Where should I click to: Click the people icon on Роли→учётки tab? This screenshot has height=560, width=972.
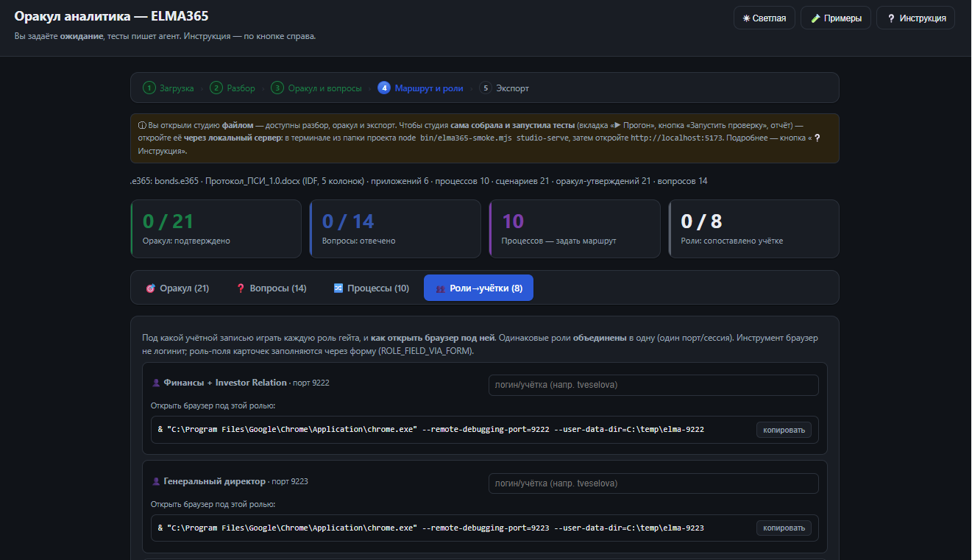point(441,288)
